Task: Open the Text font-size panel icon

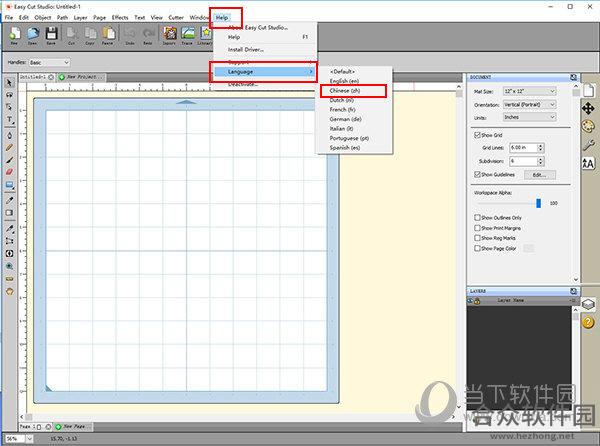Action: pos(589,164)
